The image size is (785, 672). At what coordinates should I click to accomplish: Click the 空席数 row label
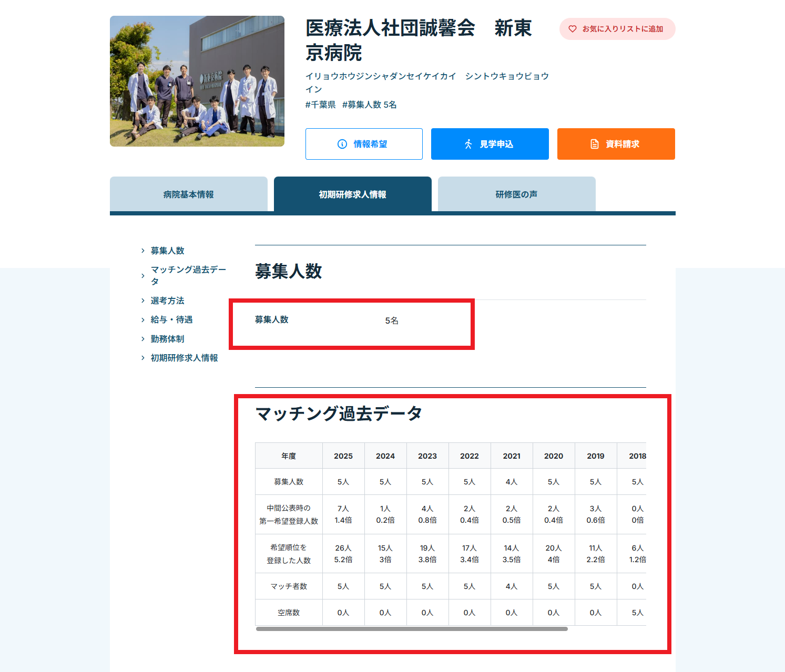point(289,613)
